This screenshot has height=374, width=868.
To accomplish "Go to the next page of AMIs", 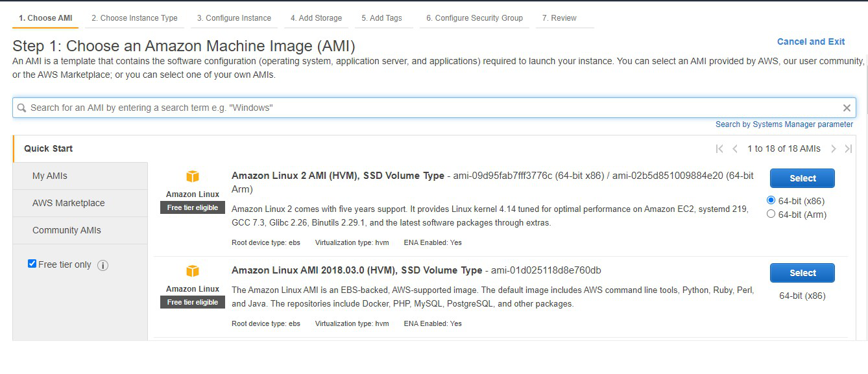I will pyautogui.click(x=834, y=149).
